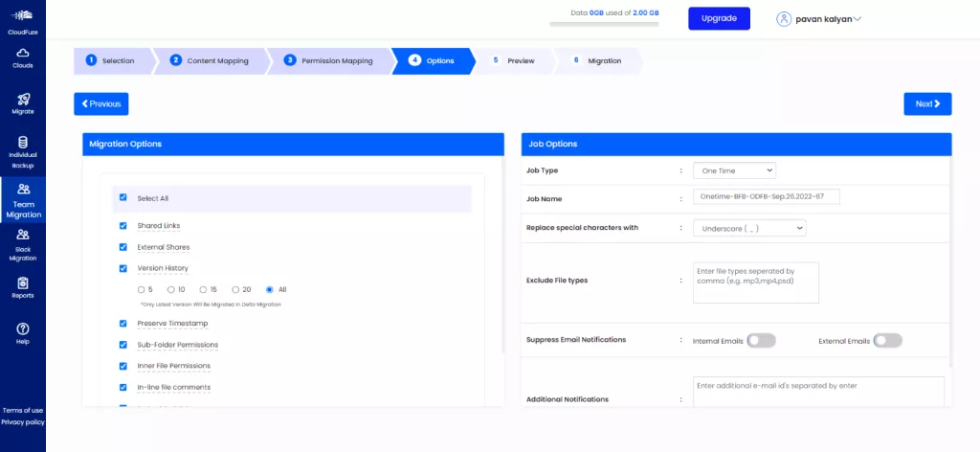Click the CloudFuze logo icon
The width and height of the screenshot is (980, 452).
pos(23,15)
